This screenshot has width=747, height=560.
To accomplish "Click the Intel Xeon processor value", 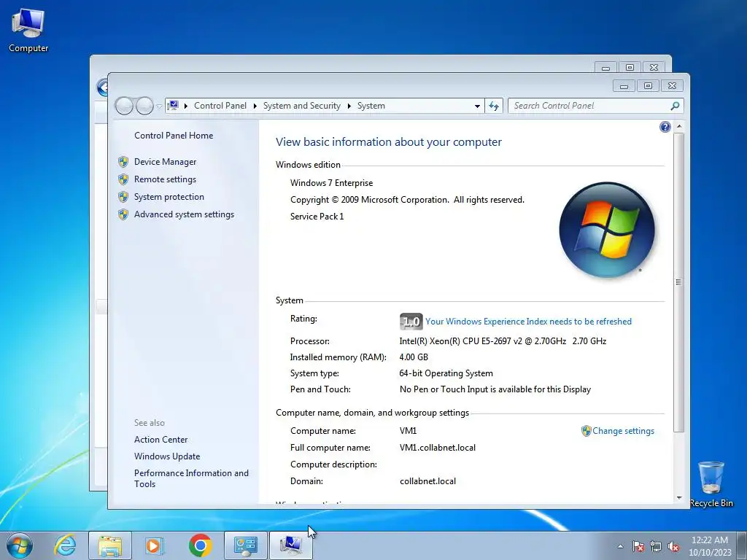I will pyautogui.click(x=503, y=341).
